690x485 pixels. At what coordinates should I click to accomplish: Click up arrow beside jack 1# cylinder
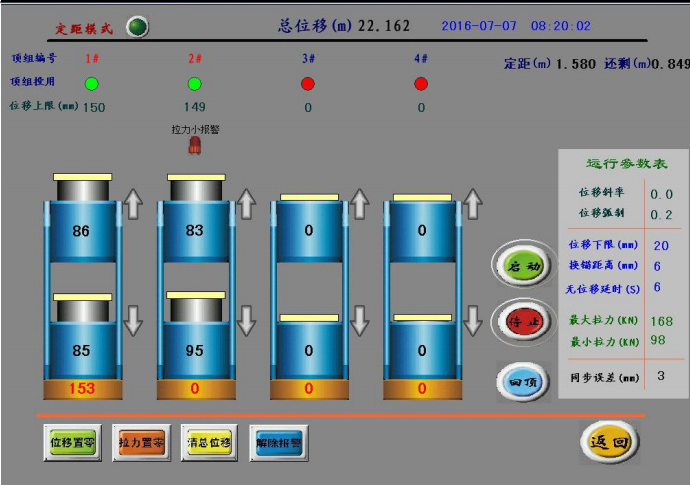point(134,205)
